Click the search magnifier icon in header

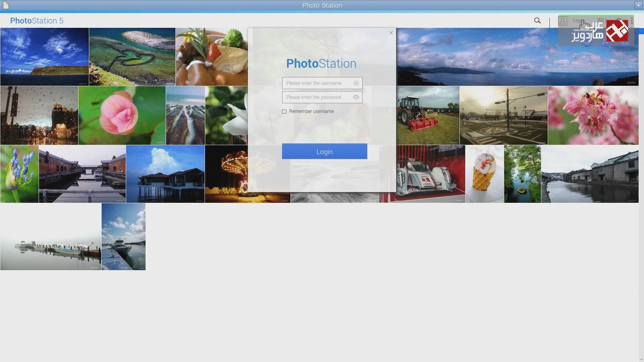pyautogui.click(x=537, y=20)
